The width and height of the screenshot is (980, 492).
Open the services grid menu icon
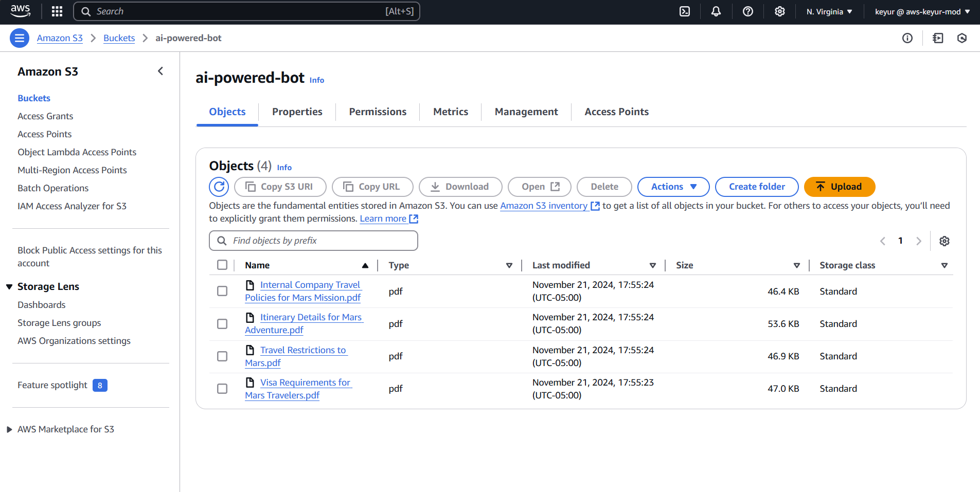coord(57,11)
